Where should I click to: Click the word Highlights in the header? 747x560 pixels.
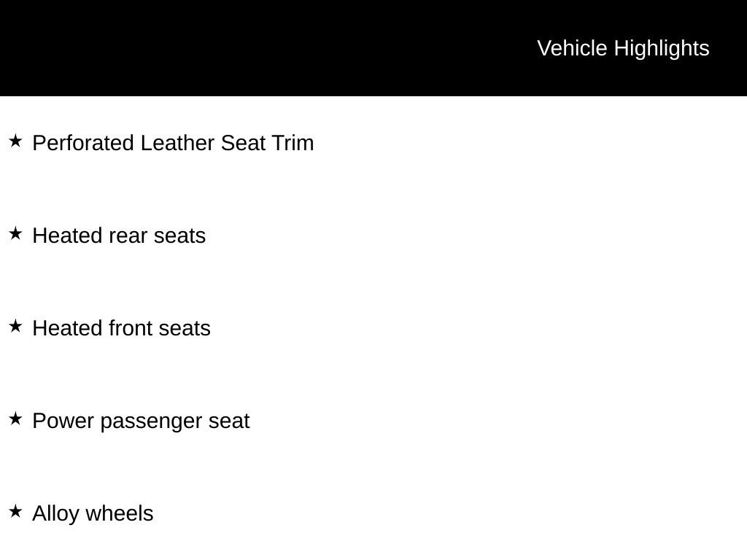click(662, 48)
